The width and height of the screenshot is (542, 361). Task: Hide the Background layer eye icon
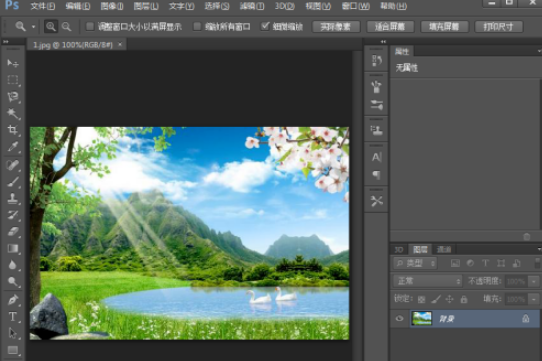399,318
